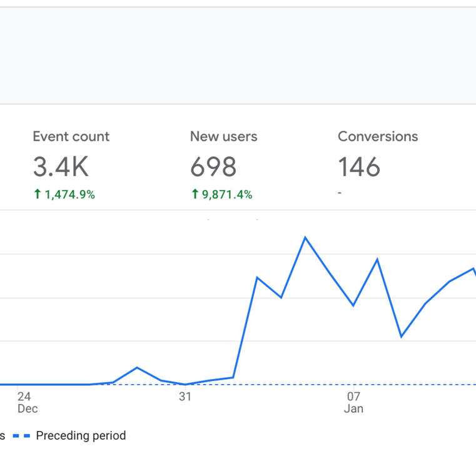Click the 698 new users value
The image size is (476, 476).
click(213, 167)
